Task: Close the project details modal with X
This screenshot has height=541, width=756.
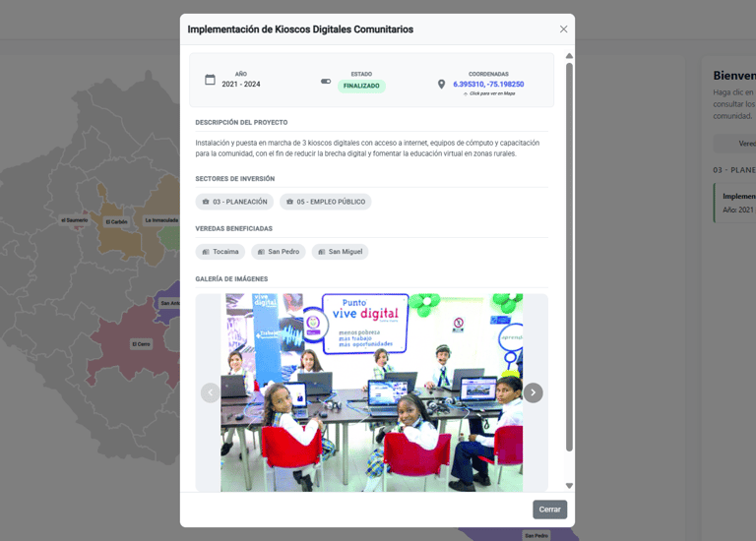Action: [563, 30]
